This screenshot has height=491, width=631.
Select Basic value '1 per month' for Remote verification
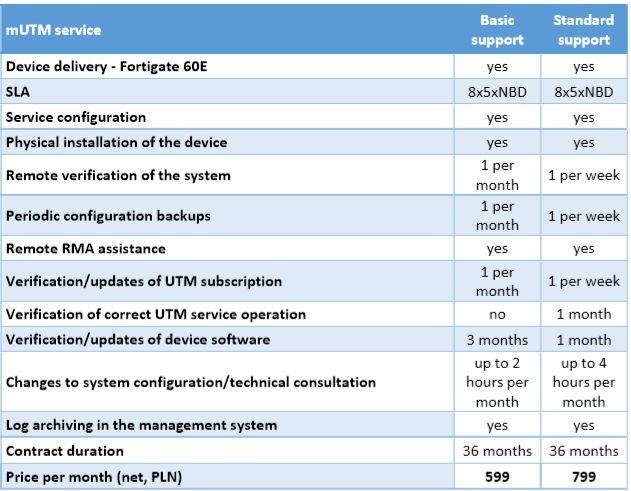pos(497,175)
